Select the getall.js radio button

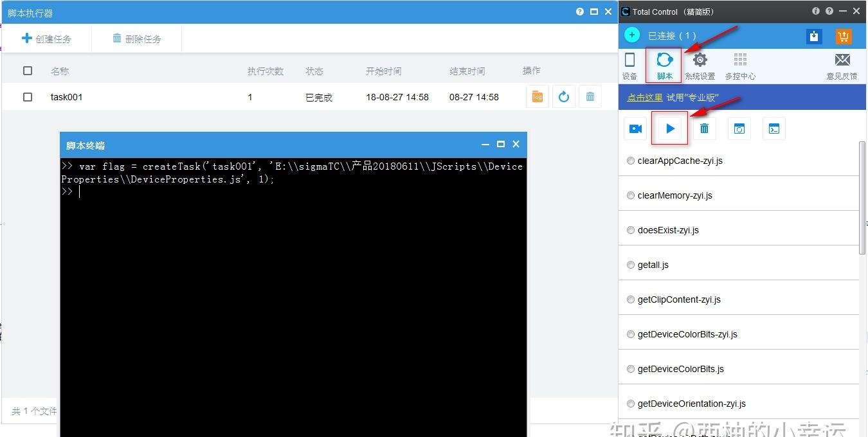coord(631,265)
